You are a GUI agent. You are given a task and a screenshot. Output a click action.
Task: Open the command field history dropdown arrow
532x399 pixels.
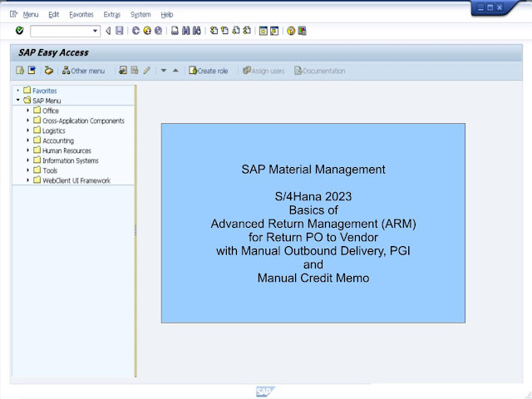(x=96, y=32)
